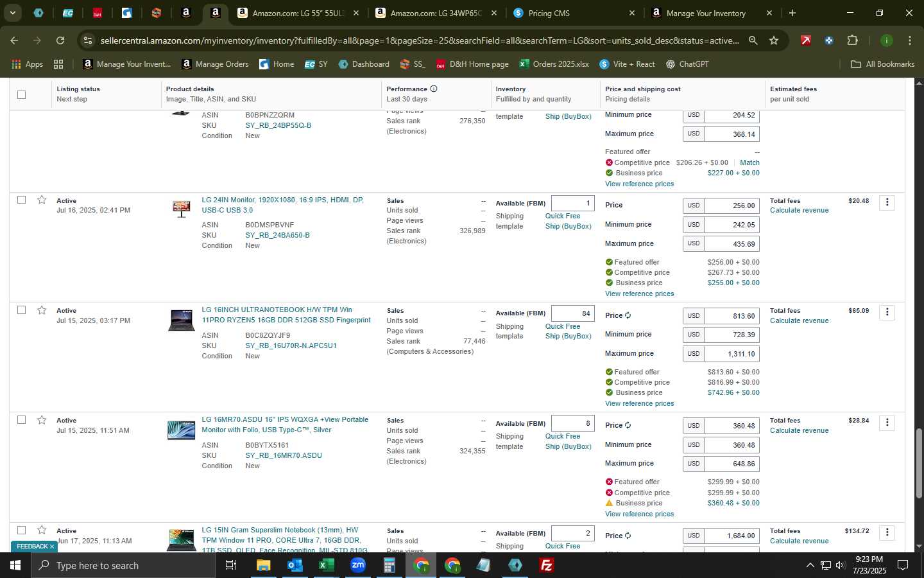Check the LG 16MR70.ASDU listing

21,419
